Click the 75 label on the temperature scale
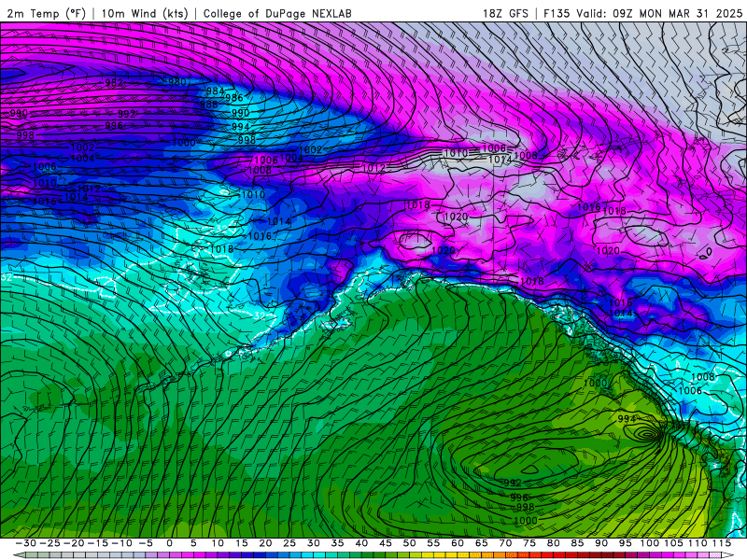Viewport: 747px width, 560px height. 529,543
